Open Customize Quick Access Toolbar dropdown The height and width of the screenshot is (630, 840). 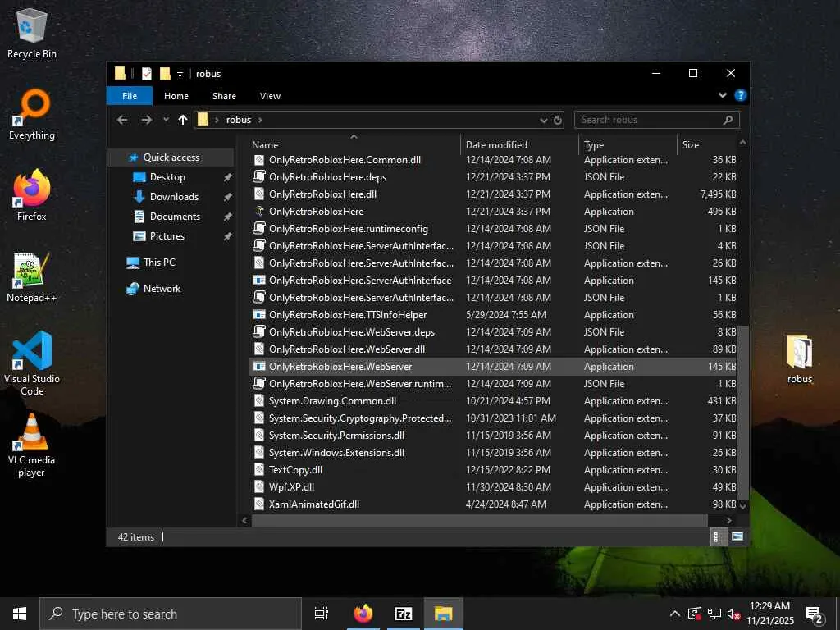point(180,74)
